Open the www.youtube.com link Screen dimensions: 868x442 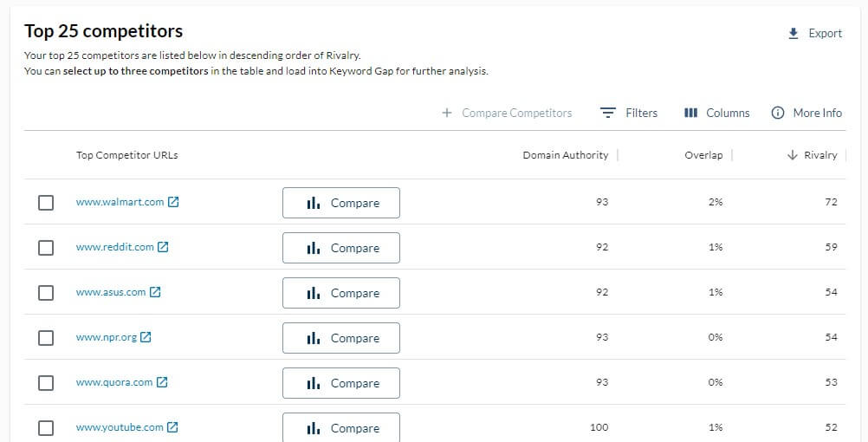(120, 427)
